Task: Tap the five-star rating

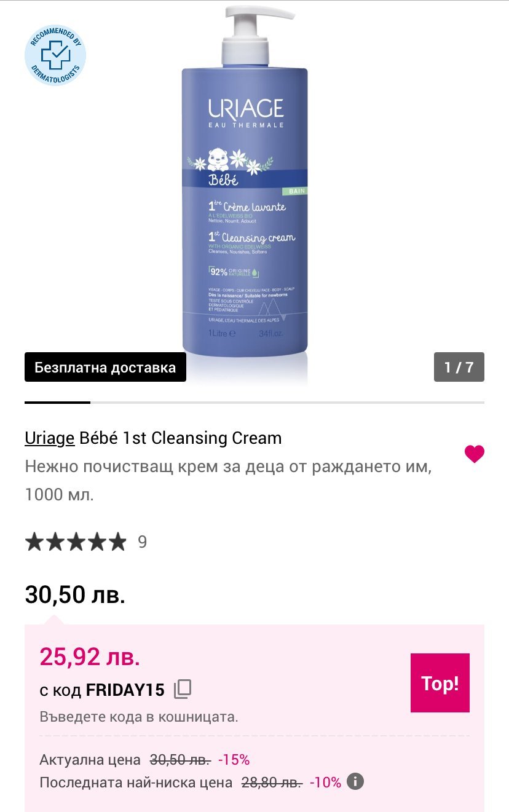Action: coord(75,542)
